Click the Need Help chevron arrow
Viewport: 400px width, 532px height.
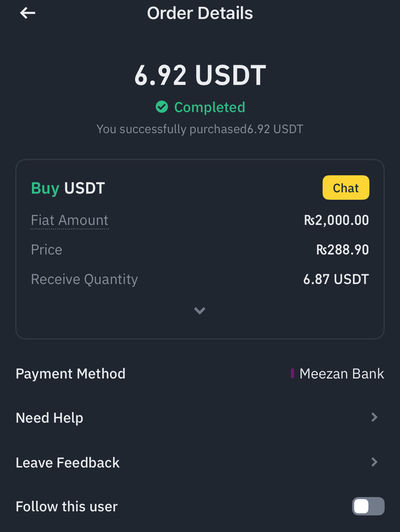[374, 417]
